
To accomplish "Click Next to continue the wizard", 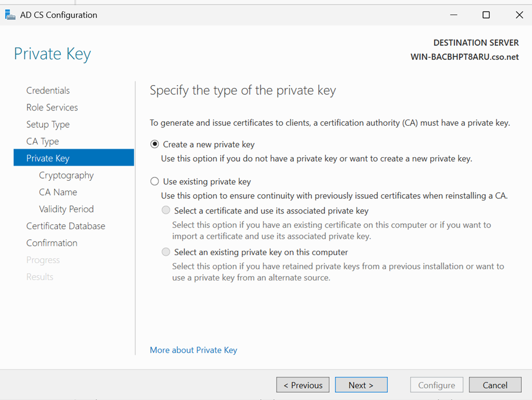I will (361, 385).
